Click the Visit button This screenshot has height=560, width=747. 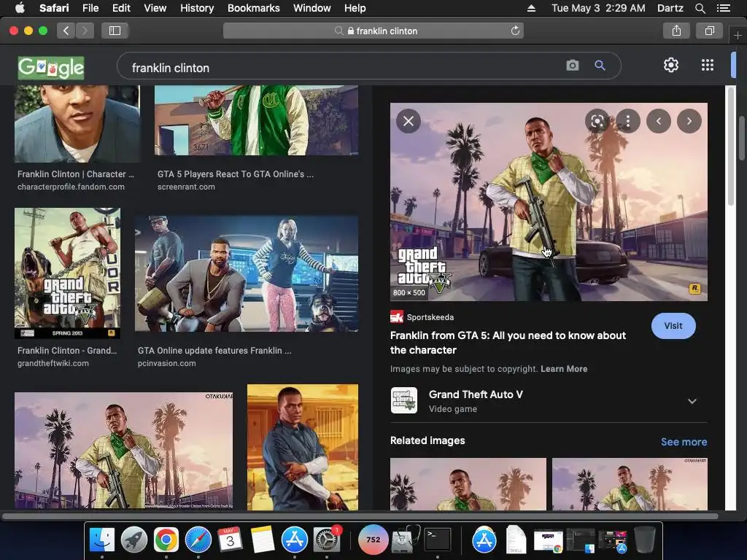coord(673,326)
